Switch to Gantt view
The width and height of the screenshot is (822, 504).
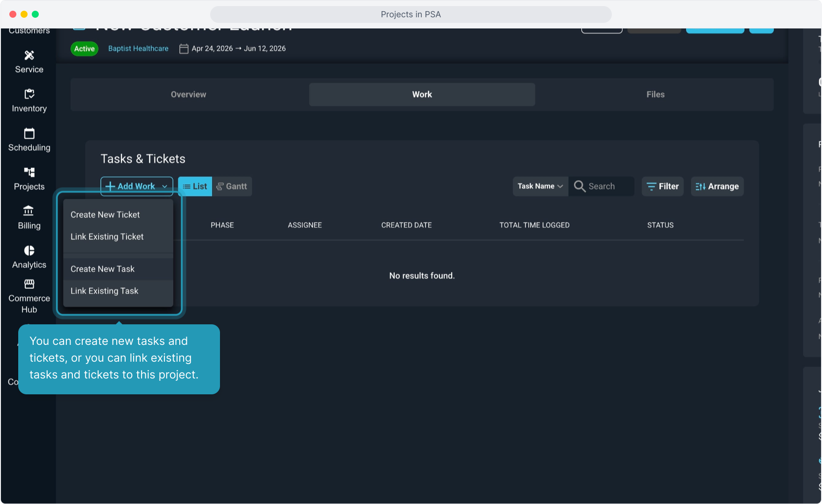232,186
